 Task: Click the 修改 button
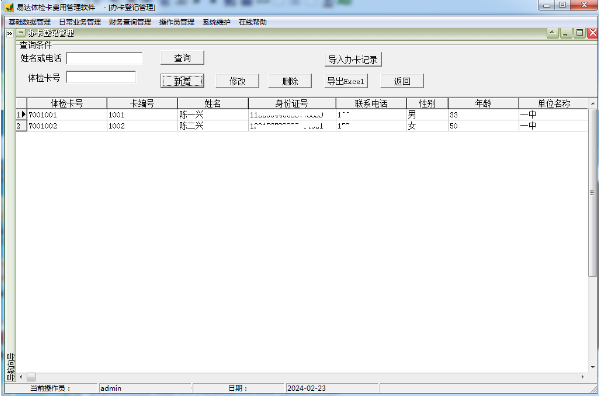(x=237, y=81)
